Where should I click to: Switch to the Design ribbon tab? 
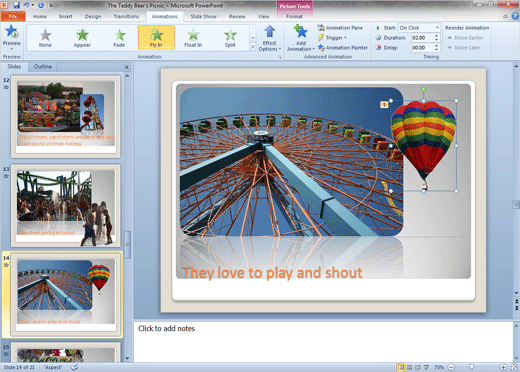[x=93, y=16]
